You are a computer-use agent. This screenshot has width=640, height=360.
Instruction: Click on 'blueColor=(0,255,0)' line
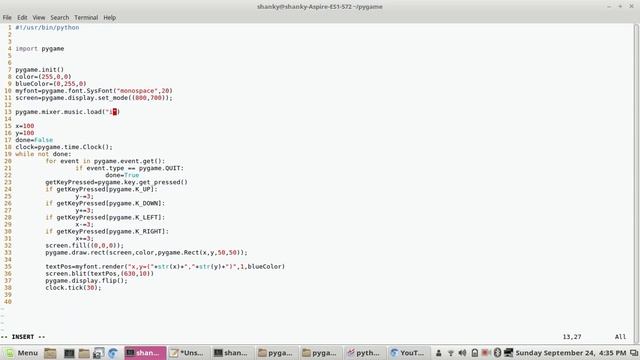pyautogui.click(x=51, y=84)
